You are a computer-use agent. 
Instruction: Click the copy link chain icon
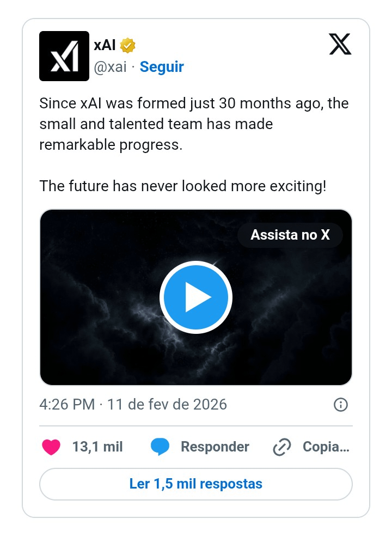tap(281, 447)
